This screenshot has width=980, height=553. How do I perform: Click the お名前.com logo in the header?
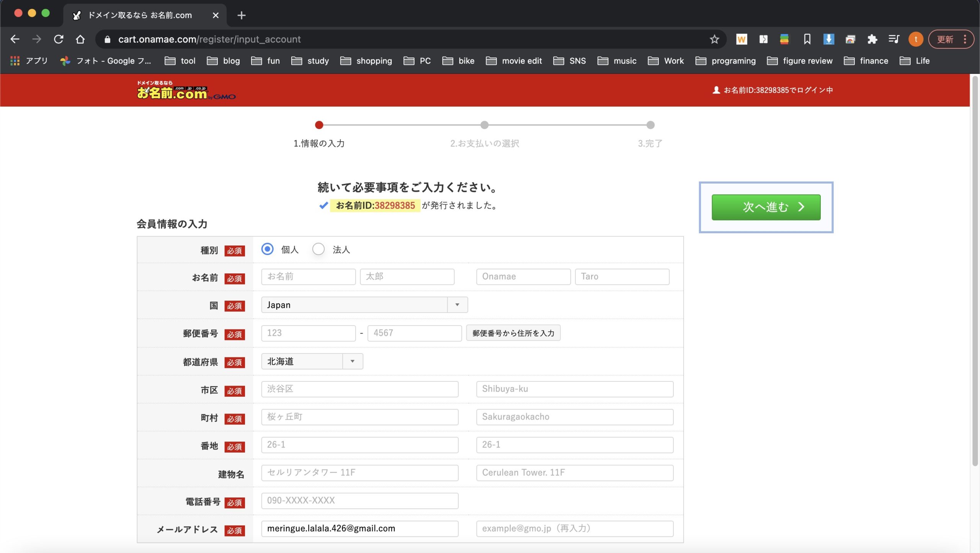tap(186, 92)
